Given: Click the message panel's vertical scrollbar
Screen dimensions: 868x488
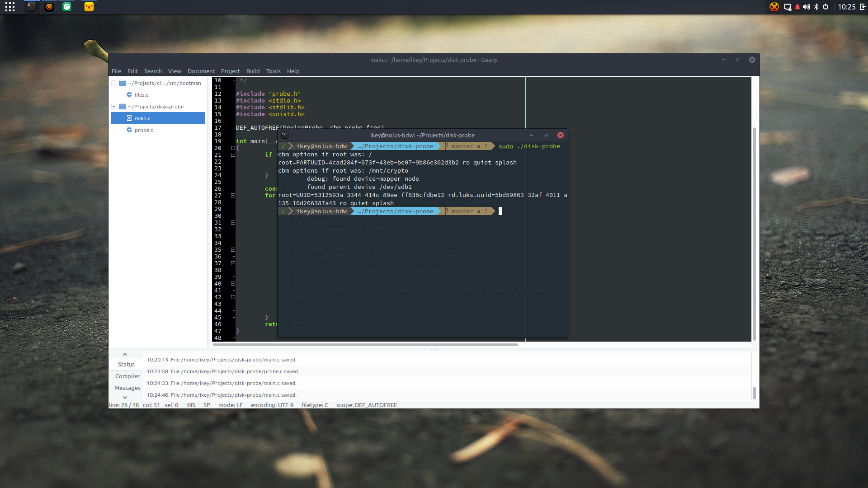Looking at the screenshot, I should (x=754, y=393).
